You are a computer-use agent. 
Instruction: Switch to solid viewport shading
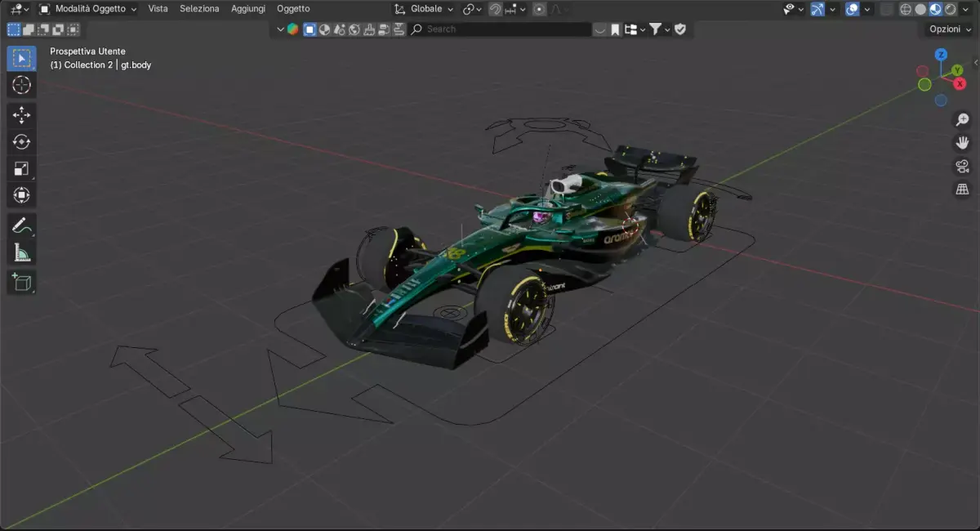point(920,9)
